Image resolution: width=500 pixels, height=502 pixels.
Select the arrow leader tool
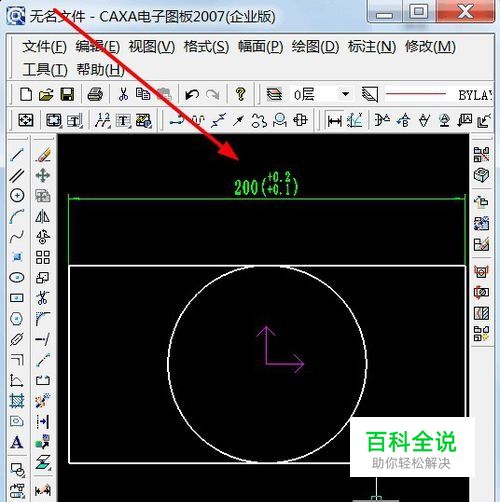[238, 121]
